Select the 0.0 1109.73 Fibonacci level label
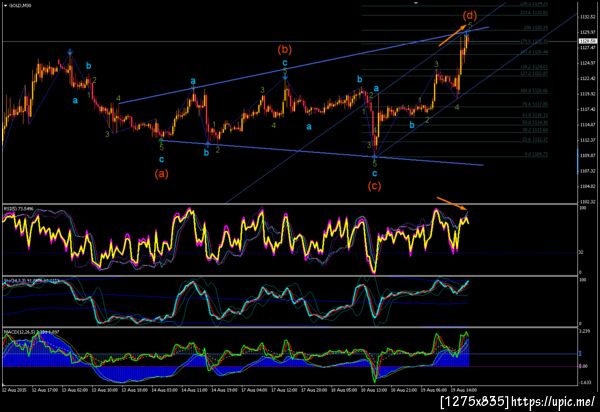This screenshot has height=412, width=600. coord(536,155)
